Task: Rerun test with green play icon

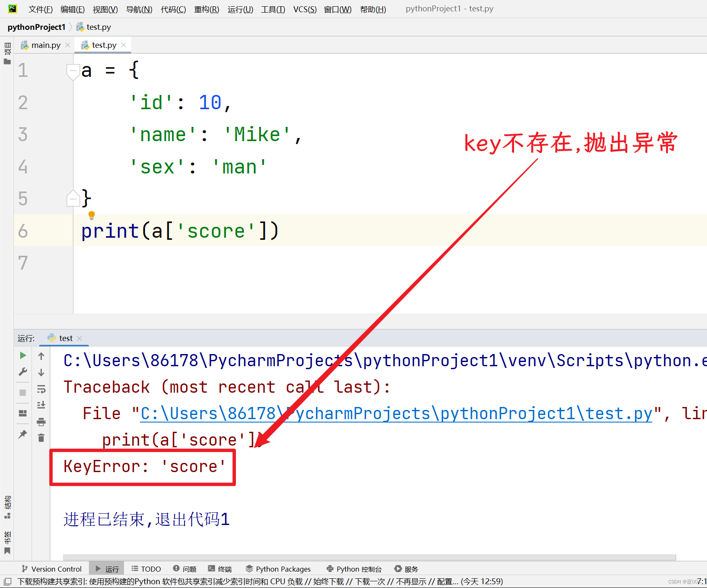Action: (23, 355)
